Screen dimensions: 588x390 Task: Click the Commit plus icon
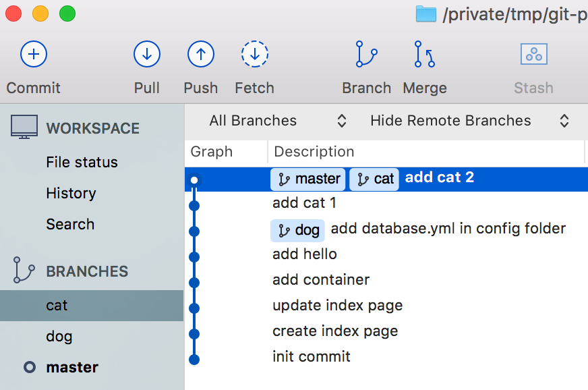click(33, 54)
